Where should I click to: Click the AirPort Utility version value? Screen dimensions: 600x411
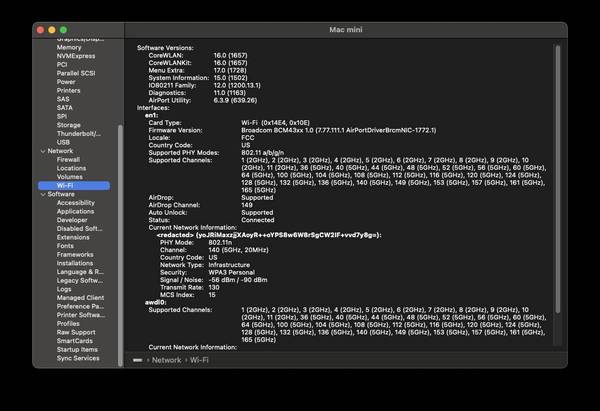click(x=235, y=101)
